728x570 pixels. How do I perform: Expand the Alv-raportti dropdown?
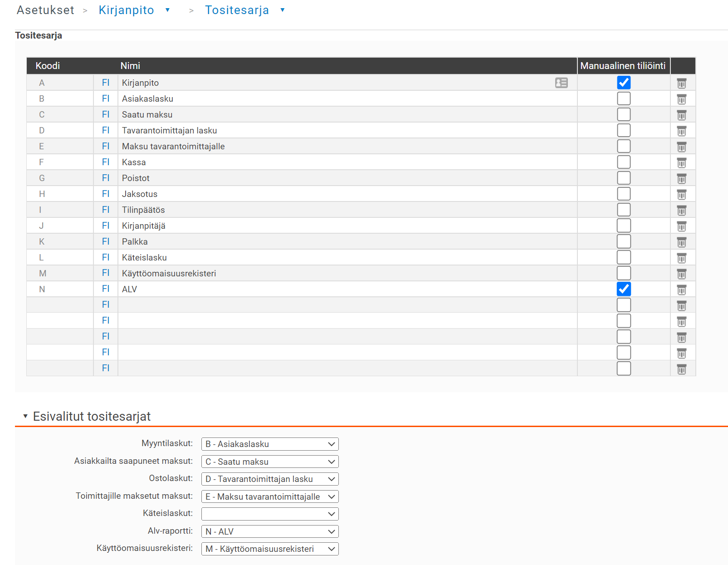(x=270, y=531)
